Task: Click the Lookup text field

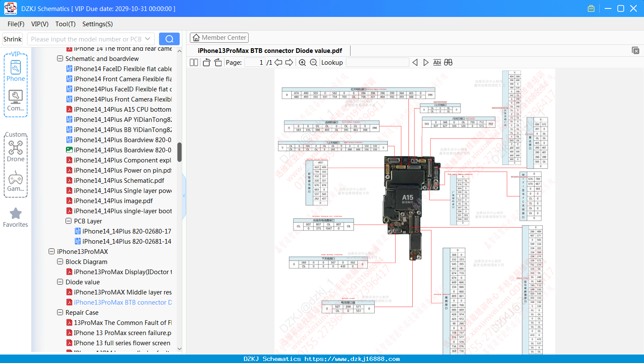Action: tap(378, 62)
